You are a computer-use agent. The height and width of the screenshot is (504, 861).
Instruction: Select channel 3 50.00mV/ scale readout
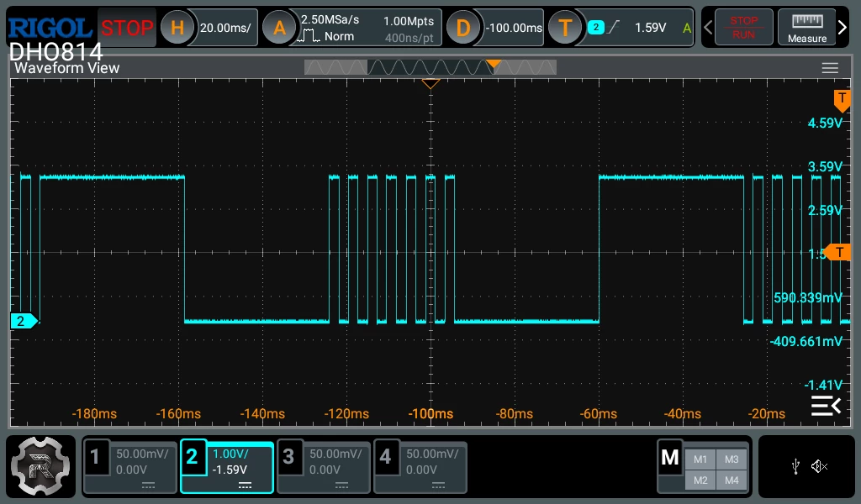point(335,454)
